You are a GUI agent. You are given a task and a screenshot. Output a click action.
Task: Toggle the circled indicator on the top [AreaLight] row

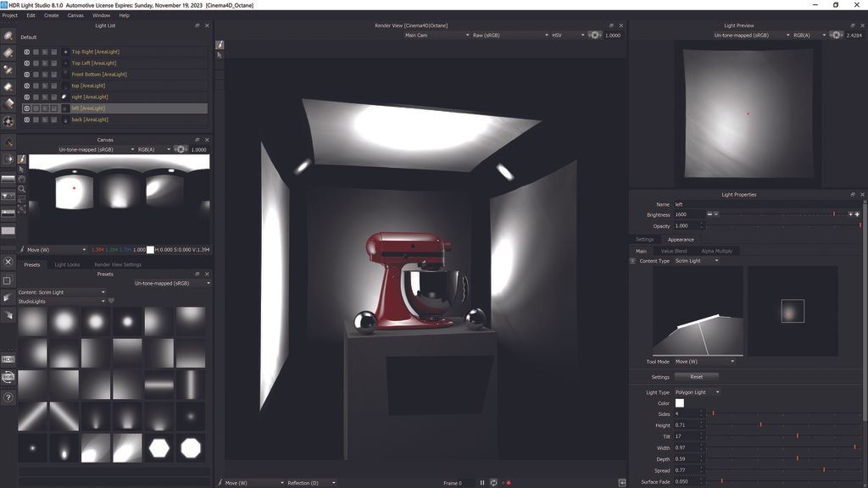point(26,86)
